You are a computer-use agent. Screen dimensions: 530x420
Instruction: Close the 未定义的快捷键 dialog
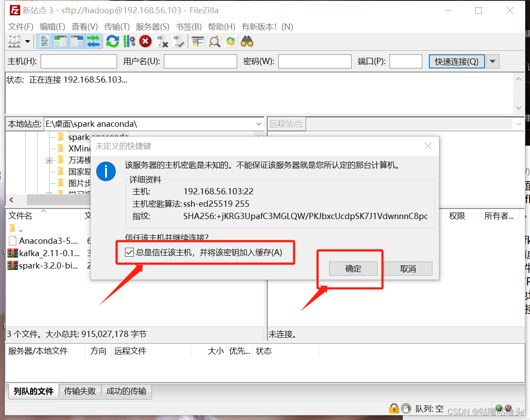(x=428, y=146)
